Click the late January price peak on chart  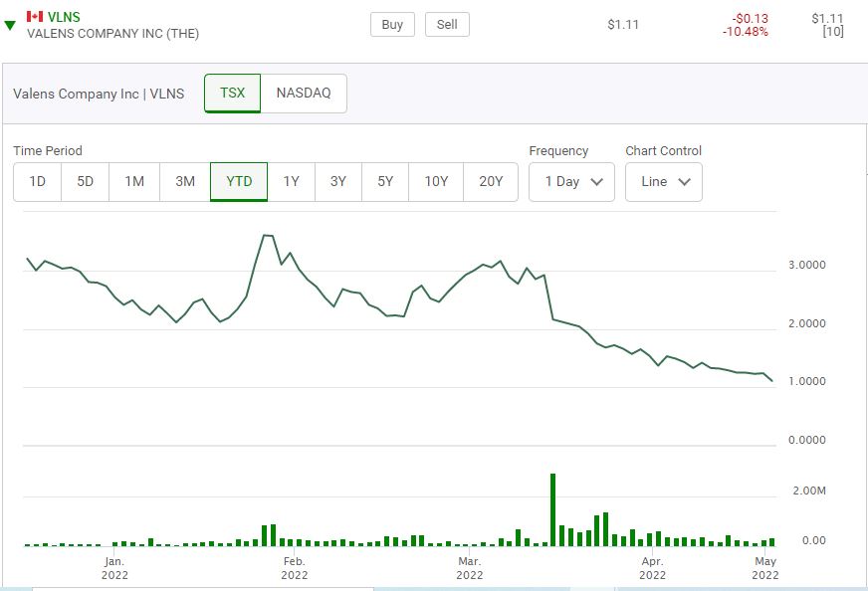268,236
